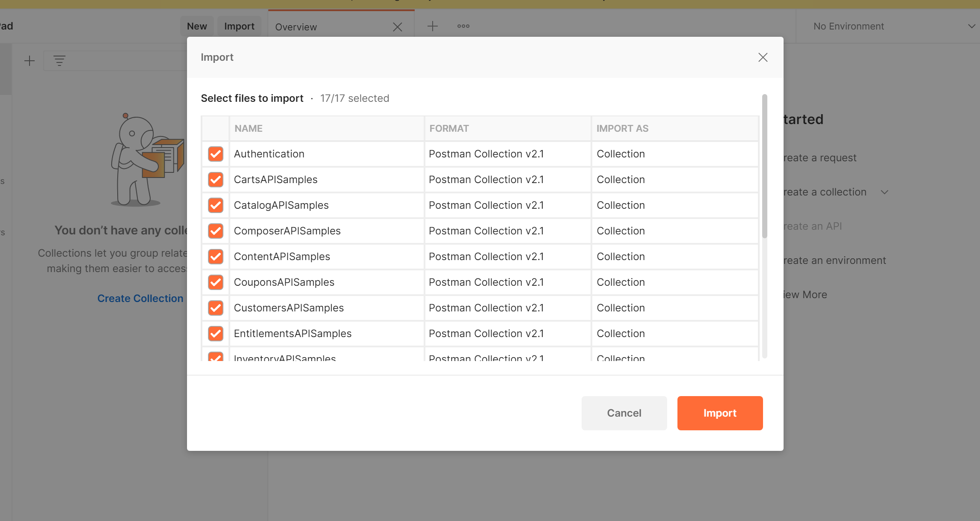
Task: Toggle the select-all header checkbox
Action: (216, 128)
